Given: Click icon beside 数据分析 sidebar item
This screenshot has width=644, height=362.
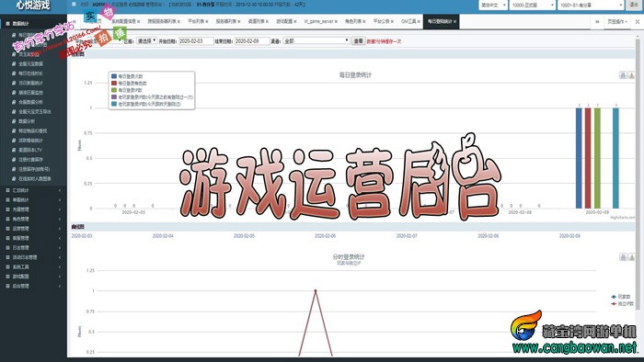Looking at the screenshot, I should coord(14,121).
